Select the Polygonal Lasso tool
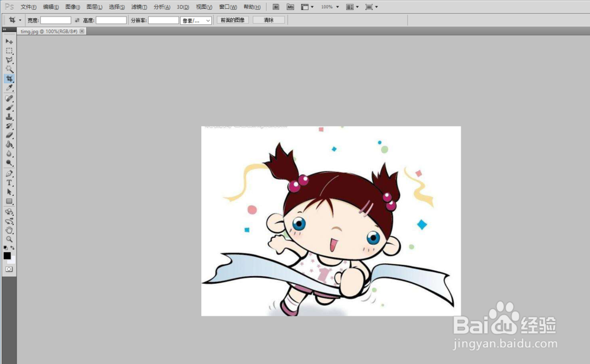Image resolution: width=590 pixels, height=364 pixels. click(9, 60)
